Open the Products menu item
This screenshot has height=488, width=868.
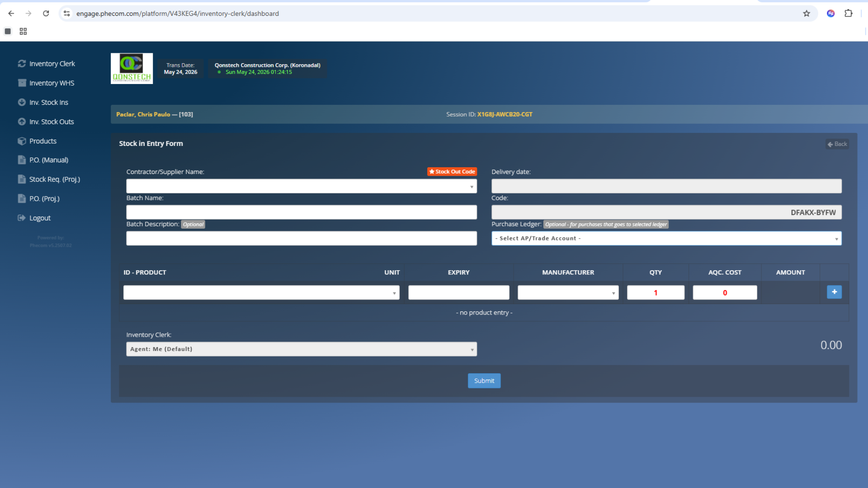43,141
